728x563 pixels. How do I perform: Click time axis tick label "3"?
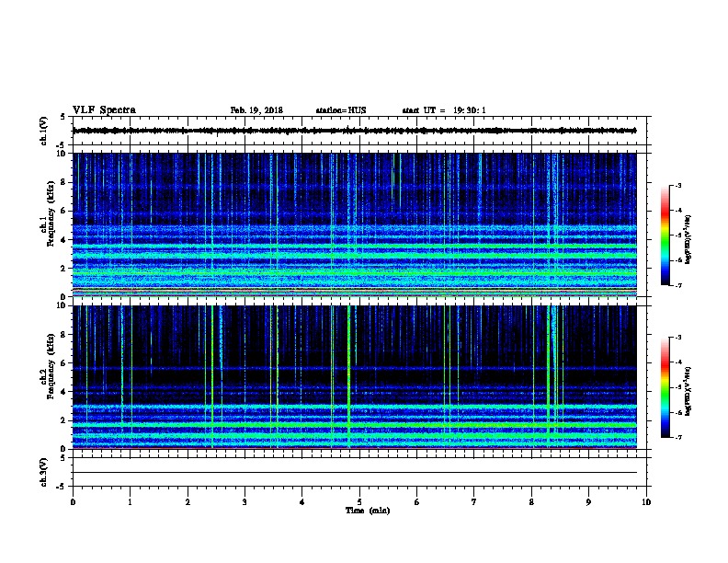[245, 502]
